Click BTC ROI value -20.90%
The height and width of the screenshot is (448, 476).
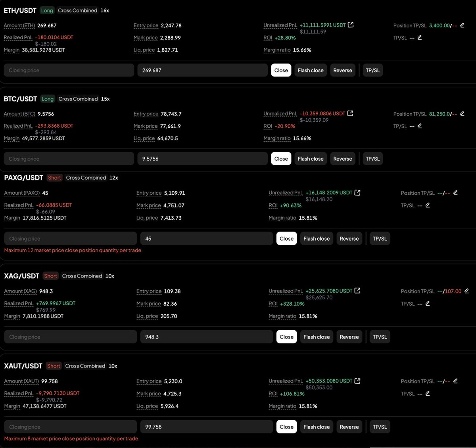[285, 126]
